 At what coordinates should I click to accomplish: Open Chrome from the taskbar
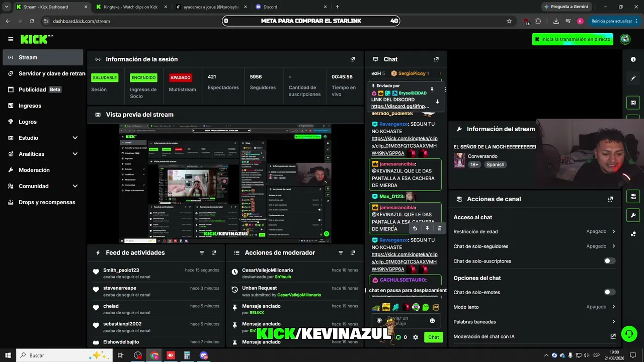click(x=154, y=355)
